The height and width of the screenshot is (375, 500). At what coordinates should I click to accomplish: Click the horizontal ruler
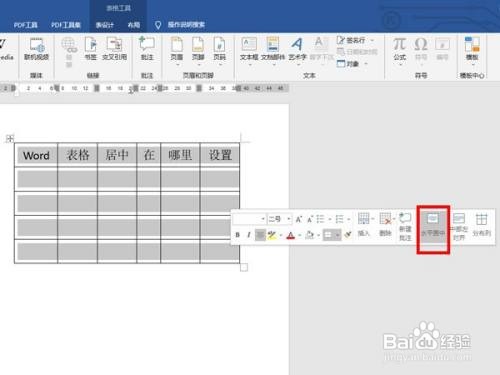(x=144, y=88)
